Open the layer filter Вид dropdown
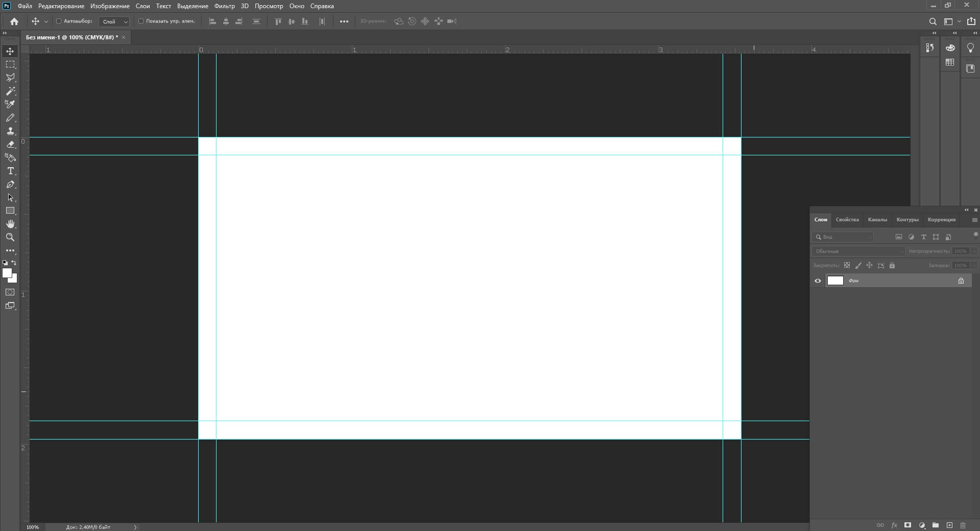This screenshot has height=531, width=980. coord(844,237)
